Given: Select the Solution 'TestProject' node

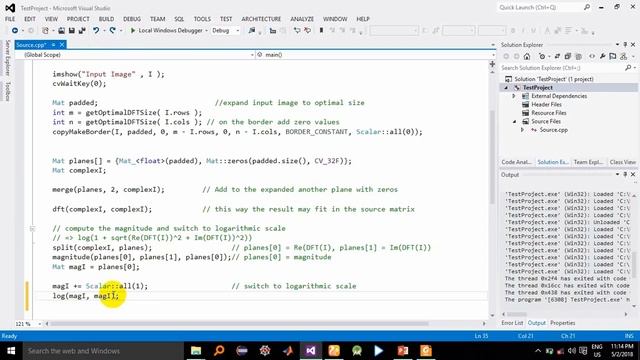Looking at the screenshot, I should 549,79.
